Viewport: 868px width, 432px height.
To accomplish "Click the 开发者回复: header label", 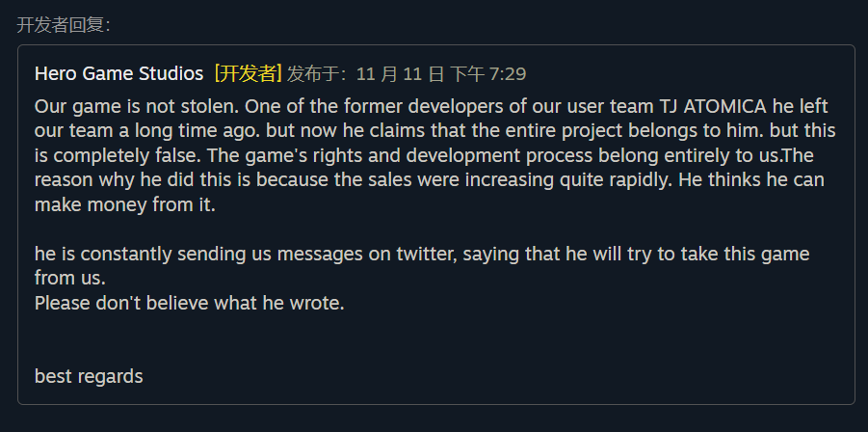I will tap(64, 25).
